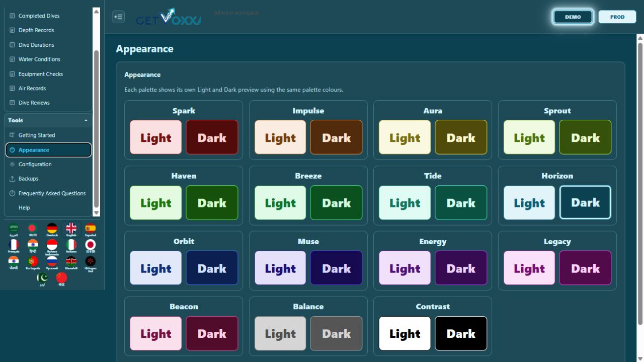Select the Español flag icon
Screen dimensions: 644x362
tap(90, 230)
